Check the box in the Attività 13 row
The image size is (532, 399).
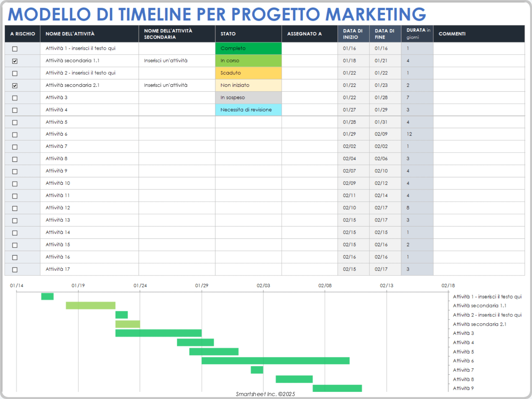(15, 221)
